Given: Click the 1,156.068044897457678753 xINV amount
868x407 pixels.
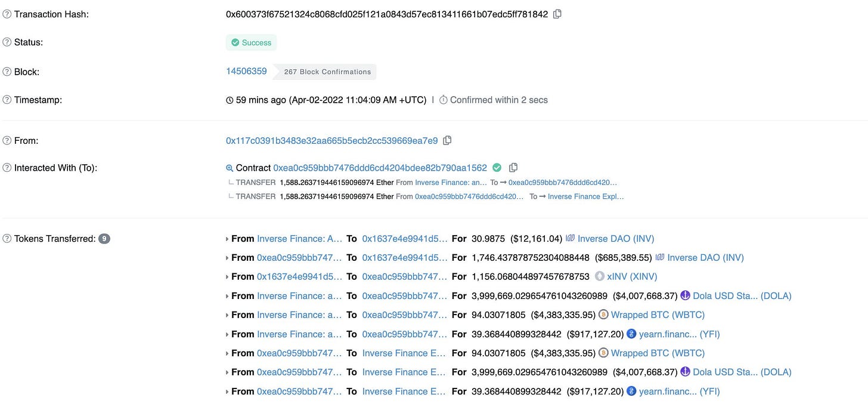Looking at the screenshot, I should point(530,276).
